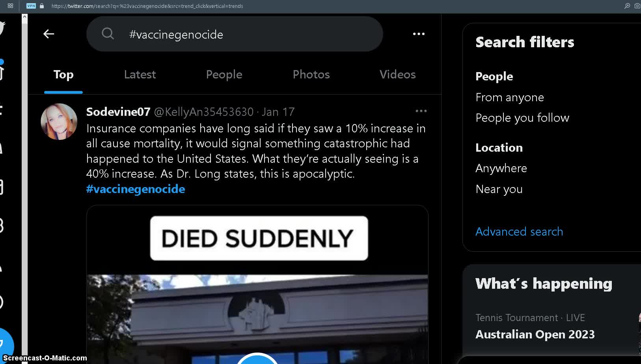Viewport: 641px width, 364px height.
Task: Click the padlock site security icon
Action: (x=42, y=6)
